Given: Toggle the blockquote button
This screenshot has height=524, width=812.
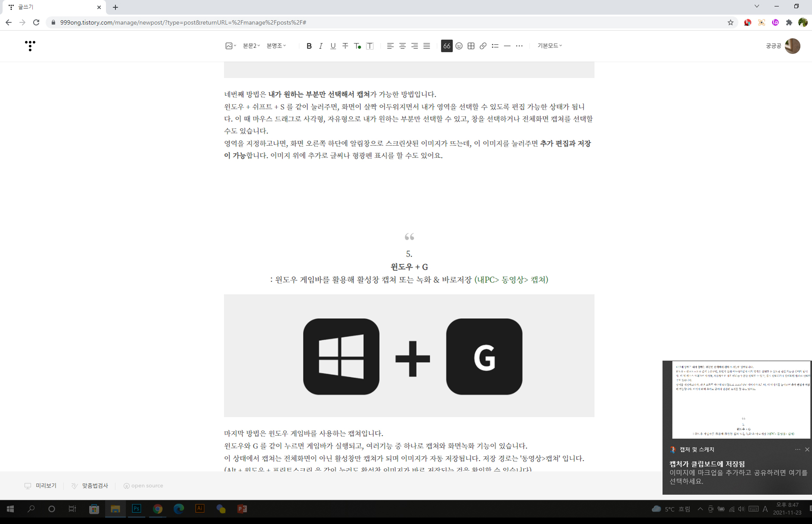Looking at the screenshot, I should click(x=447, y=46).
